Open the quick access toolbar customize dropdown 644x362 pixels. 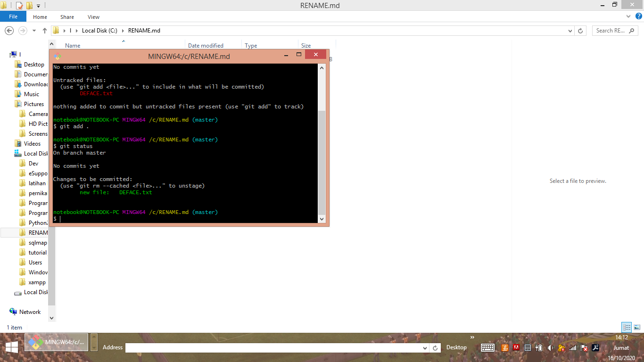pos(37,5)
